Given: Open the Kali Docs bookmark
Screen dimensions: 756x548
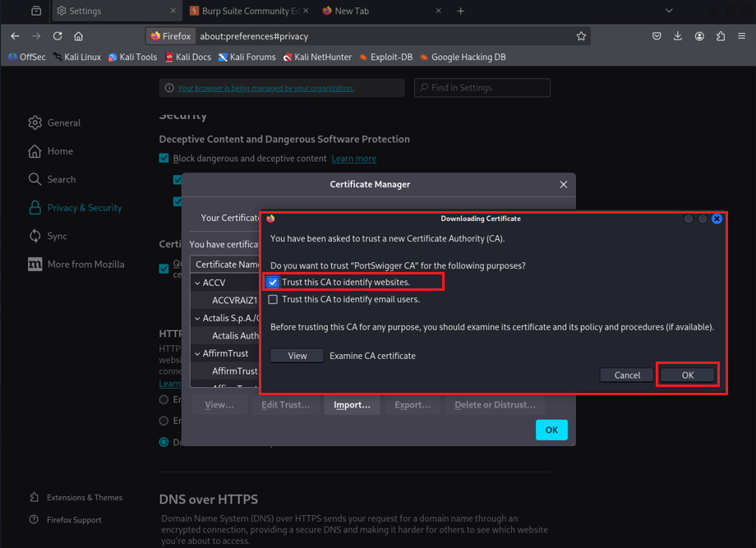Looking at the screenshot, I should pyautogui.click(x=188, y=57).
